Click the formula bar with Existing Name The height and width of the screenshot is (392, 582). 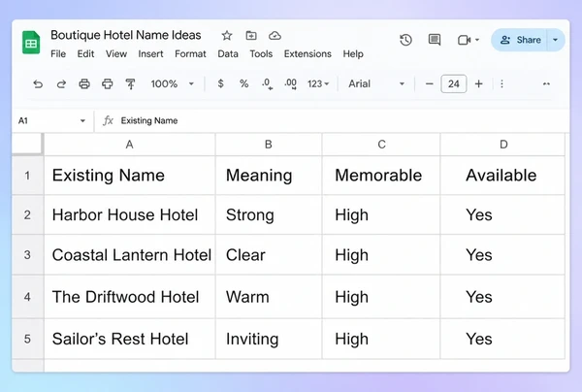pyautogui.click(x=334, y=120)
